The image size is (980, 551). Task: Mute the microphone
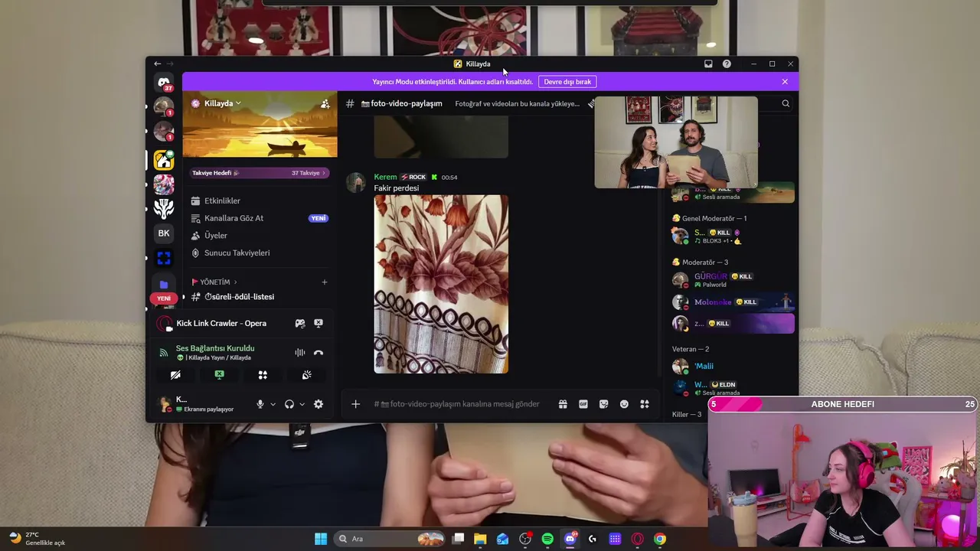coord(260,404)
